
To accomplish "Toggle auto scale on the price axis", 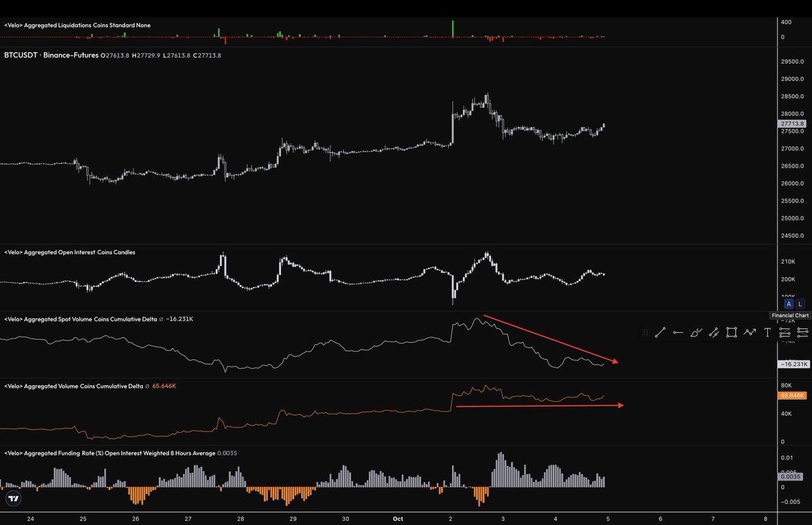I will pyautogui.click(x=788, y=304).
